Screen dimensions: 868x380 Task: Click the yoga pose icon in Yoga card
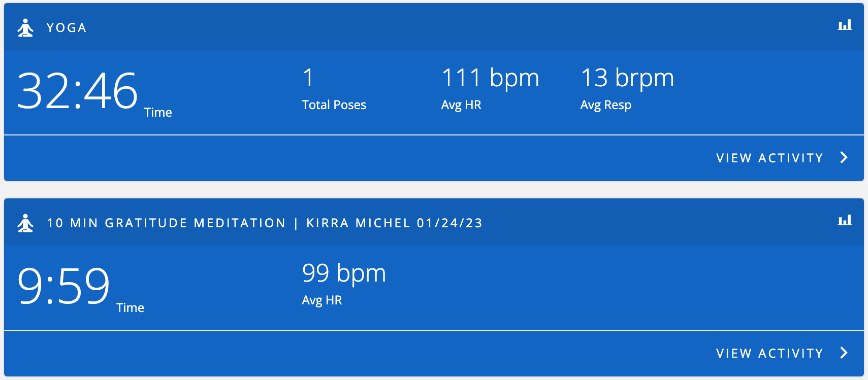(x=25, y=28)
